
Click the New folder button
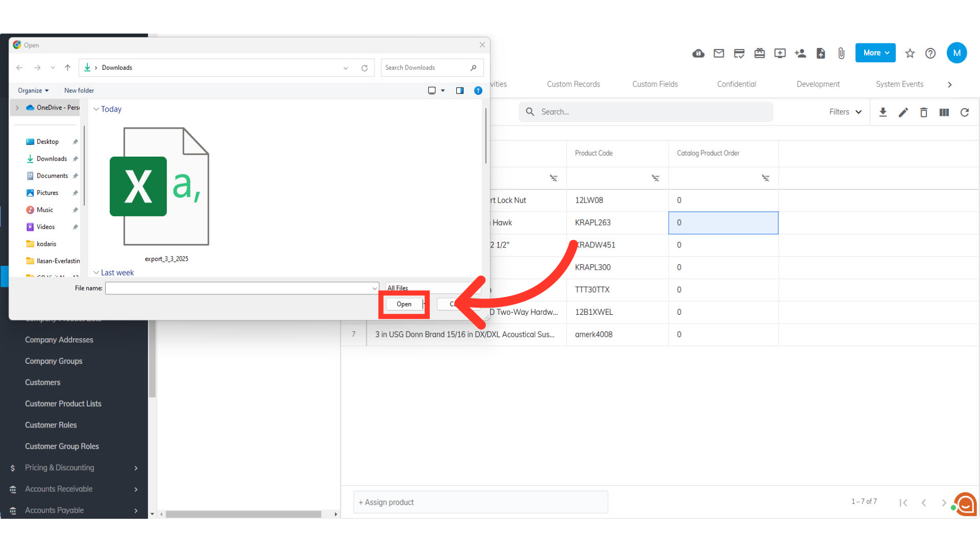point(79,91)
